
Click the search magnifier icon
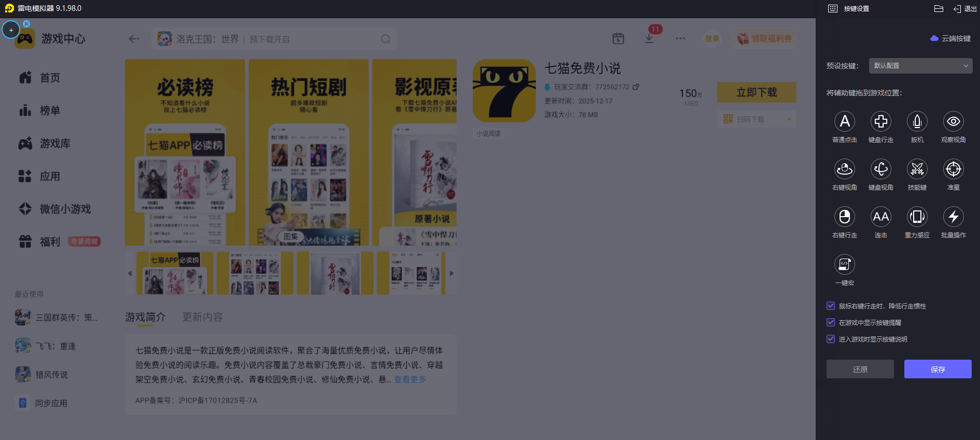pyautogui.click(x=386, y=39)
